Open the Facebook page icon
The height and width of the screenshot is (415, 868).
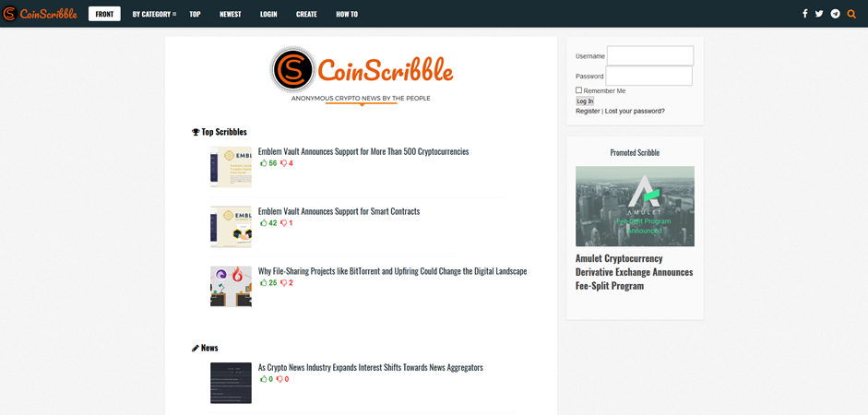(805, 14)
